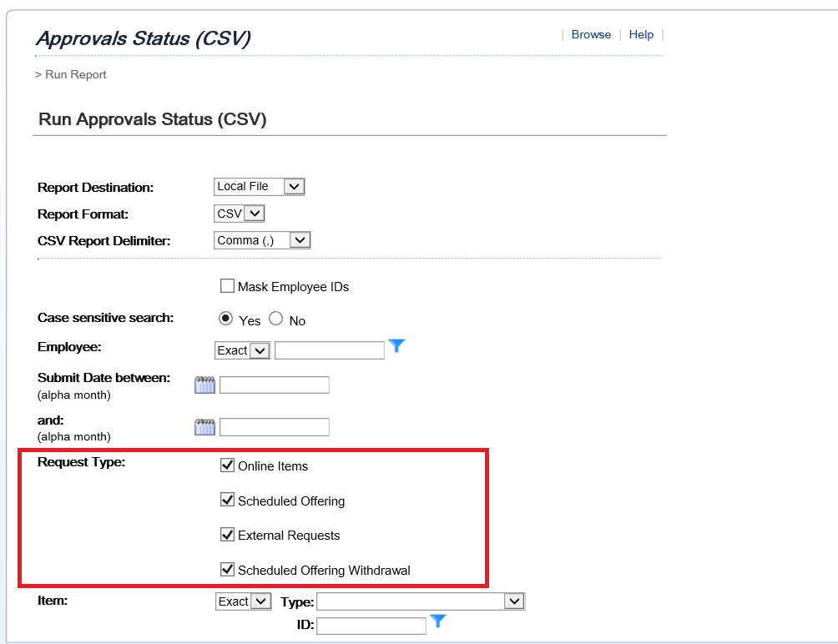Open the Help link
Screen dimensions: 838x644
(641, 35)
